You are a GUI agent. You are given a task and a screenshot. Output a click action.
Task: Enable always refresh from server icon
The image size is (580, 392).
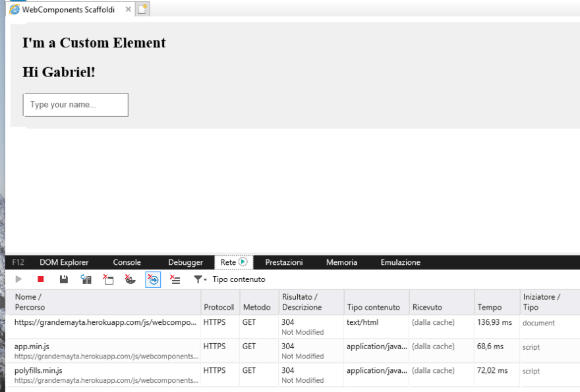86,279
